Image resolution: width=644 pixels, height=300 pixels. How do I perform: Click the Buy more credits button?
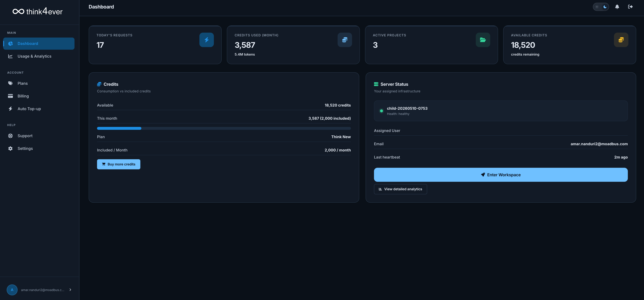119,164
